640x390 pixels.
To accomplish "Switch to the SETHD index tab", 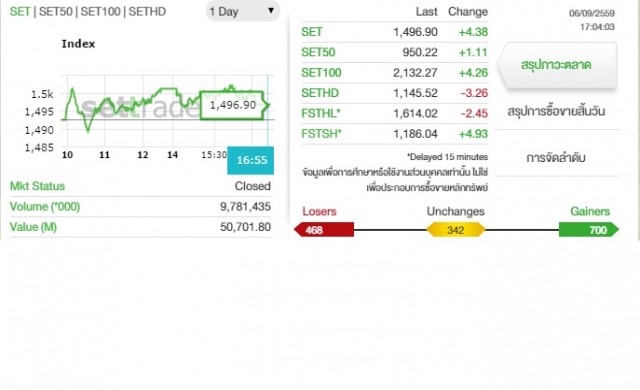I will tap(147, 11).
